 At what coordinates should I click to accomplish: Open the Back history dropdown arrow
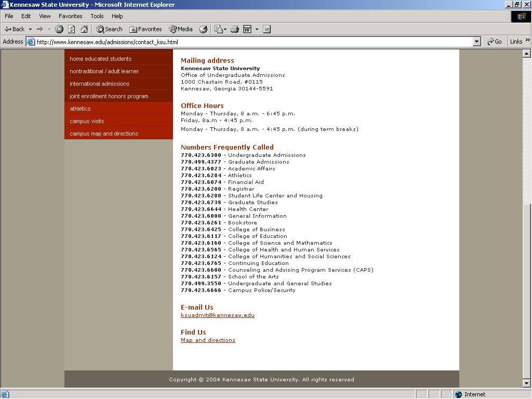coord(30,29)
